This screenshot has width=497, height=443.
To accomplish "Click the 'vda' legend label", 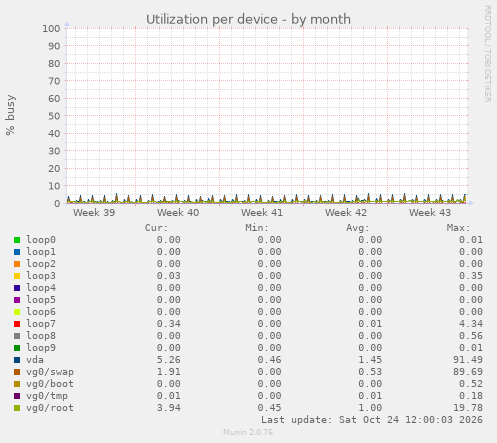I will click(x=35, y=360).
